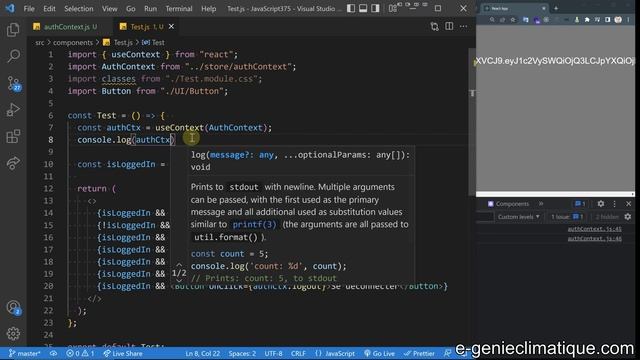Open the Run menu
This screenshot has width=640, height=360.
pyautogui.click(x=150, y=9)
